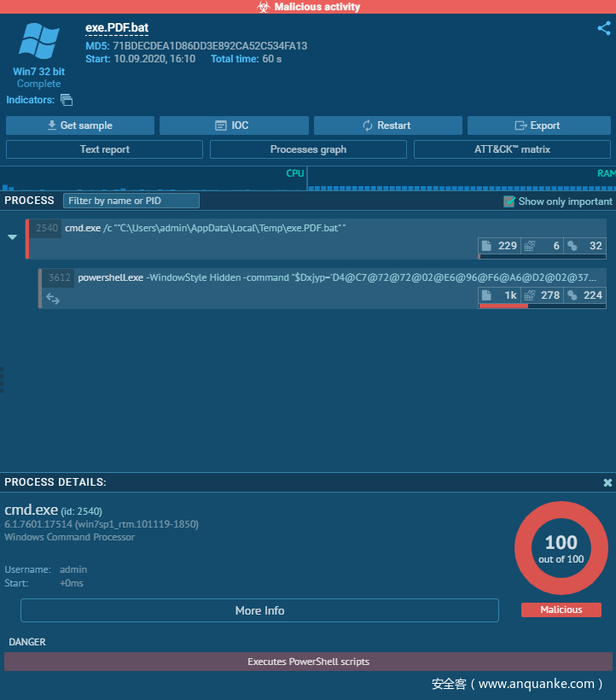This screenshot has height=700, width=616.
Task: Click the Malicious verdict label
Action: coord(561,610)
